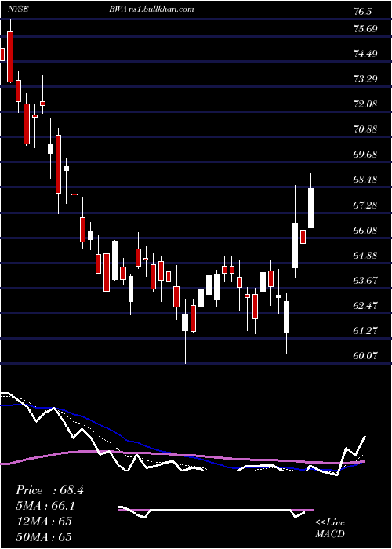Click the 63.67 price axis label
Viewport: 392px width, 549px height.
tap(365, 281)
